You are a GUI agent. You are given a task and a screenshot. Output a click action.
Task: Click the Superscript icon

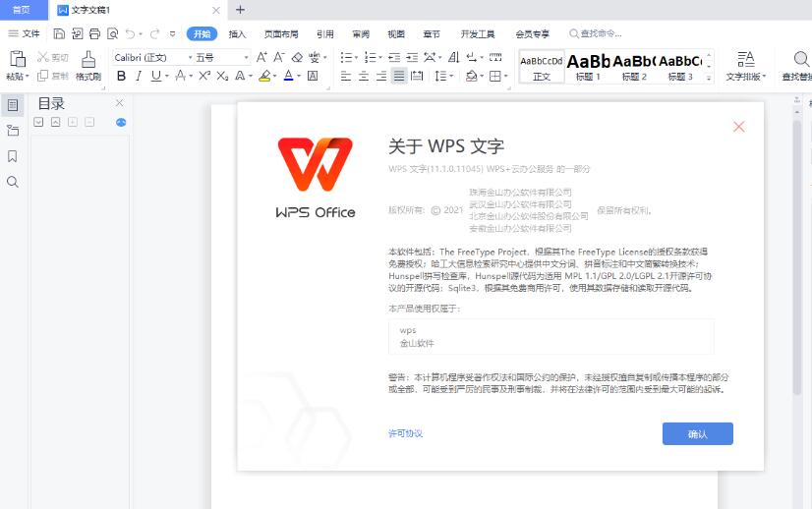204,76
